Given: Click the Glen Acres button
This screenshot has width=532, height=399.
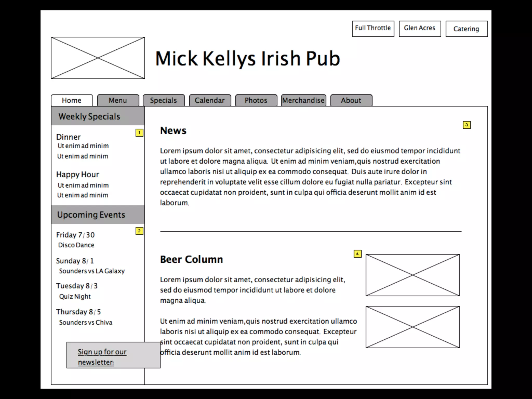Looking at the screenshot, I should tap(420, 29).
